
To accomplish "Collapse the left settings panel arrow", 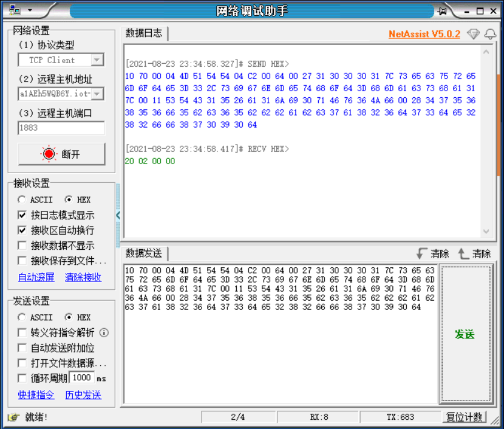I will tap(118, 215).
